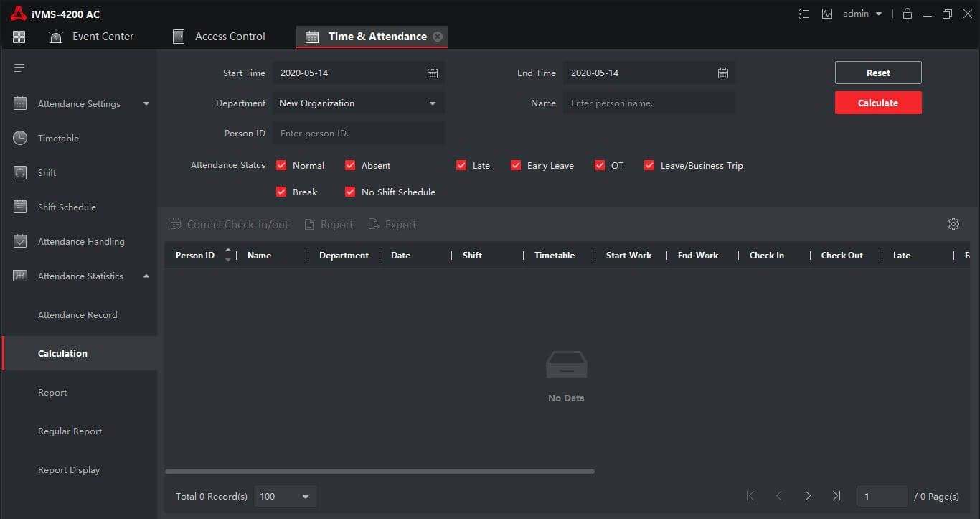Click the Time & Attendance calendar icon
The image size is (980, 519).
pos(312,37)
